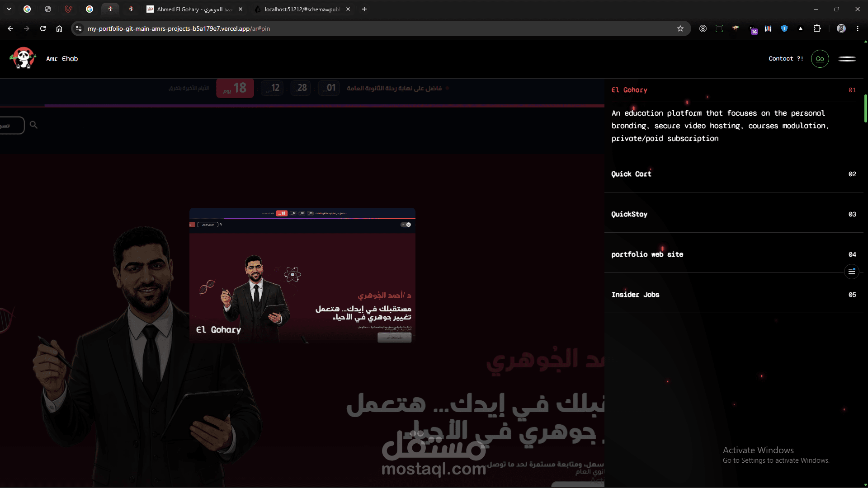
Task: Open a new browser tab
Action: (364, 9)
